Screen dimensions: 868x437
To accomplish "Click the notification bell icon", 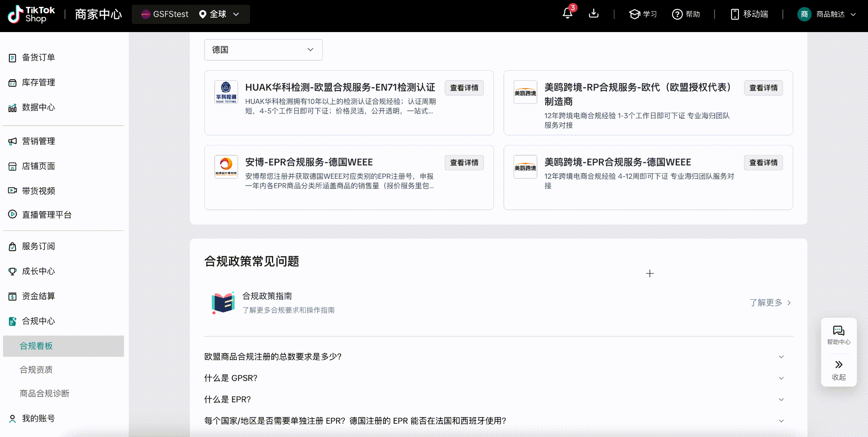I will click(567, 14).
